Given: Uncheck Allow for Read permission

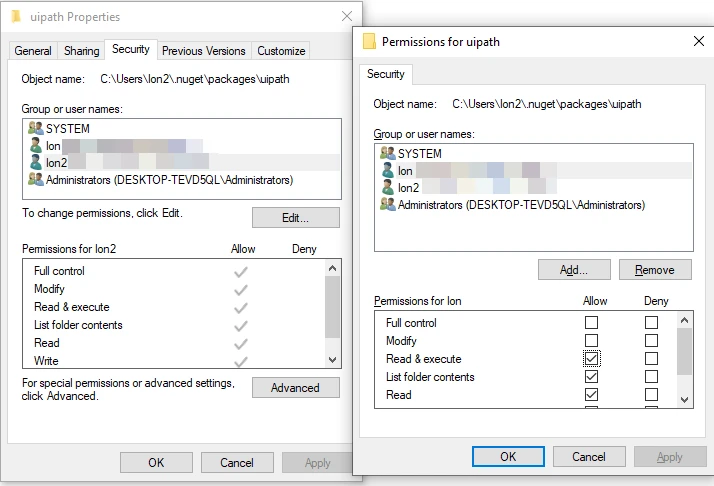Looking at the screenshot, I should click(591, 394).
